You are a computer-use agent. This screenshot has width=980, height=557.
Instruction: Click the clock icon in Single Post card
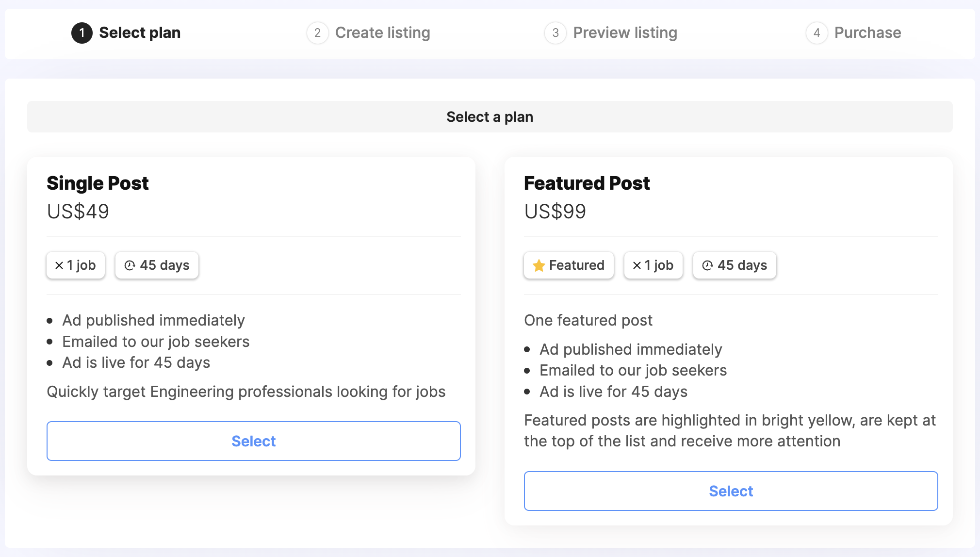tap(130, 265)
